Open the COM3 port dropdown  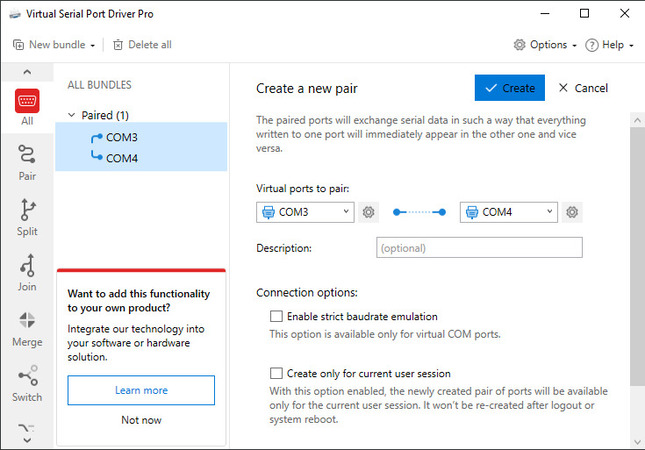(305, 212)
